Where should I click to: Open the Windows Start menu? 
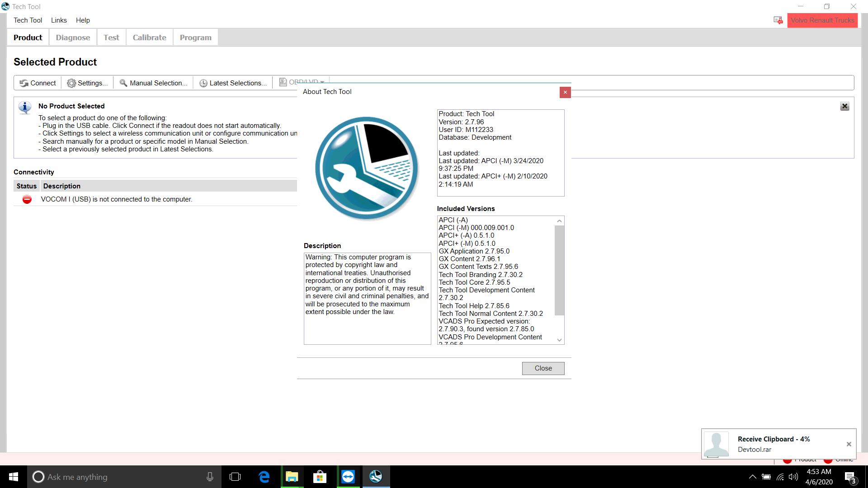(13, 477)
